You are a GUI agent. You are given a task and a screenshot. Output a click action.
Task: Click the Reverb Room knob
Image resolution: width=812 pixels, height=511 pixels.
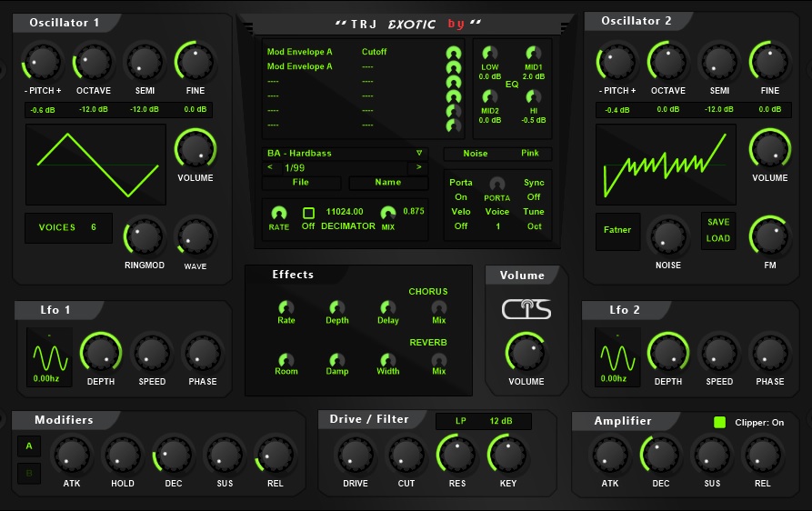click(x=286, y=360)
